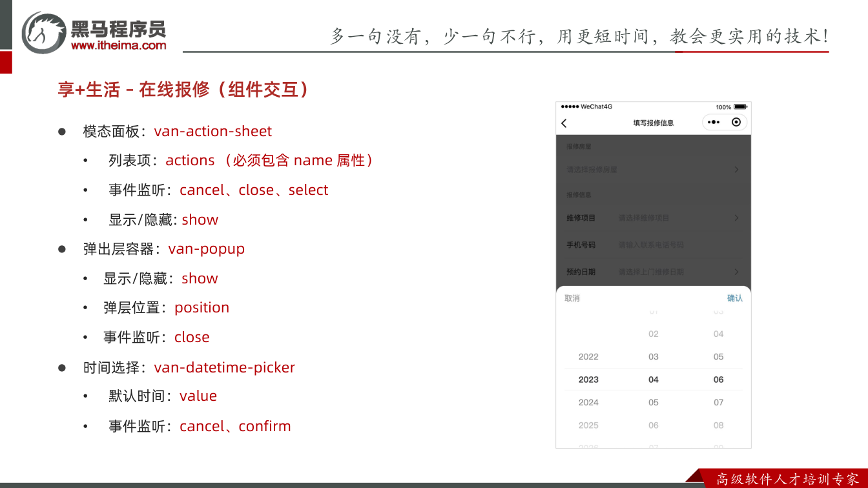Expand the 维修项目 row chevron

736,218
